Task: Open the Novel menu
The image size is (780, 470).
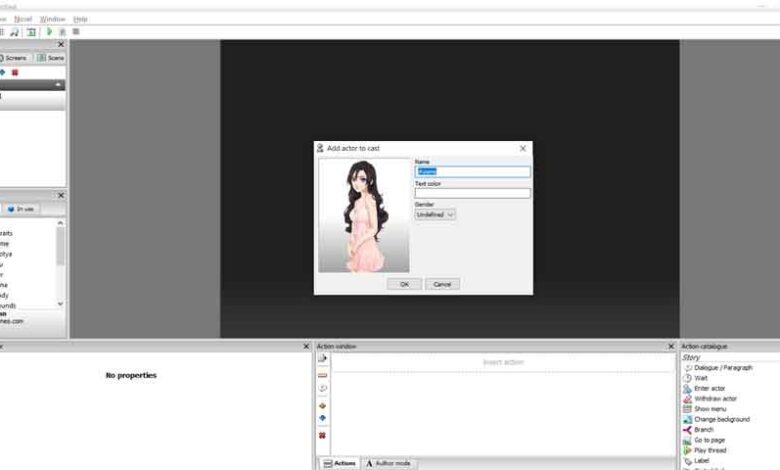Action: [23, 19]
